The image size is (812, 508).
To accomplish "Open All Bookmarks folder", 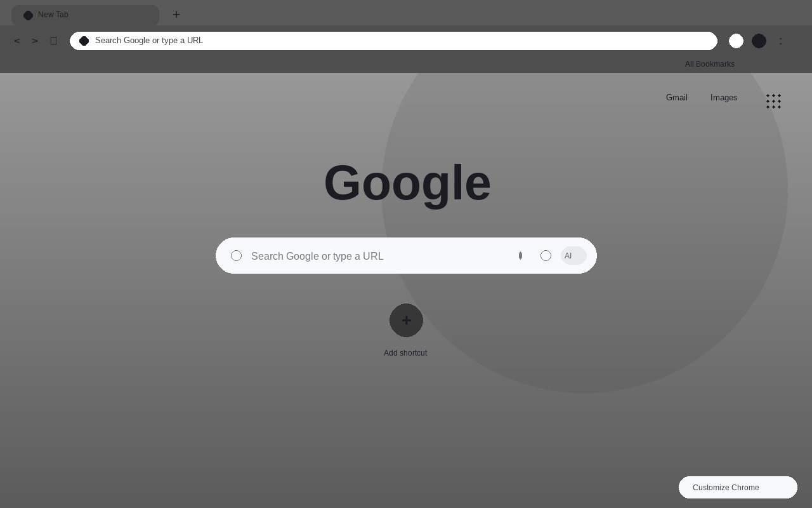I will 710,64.
